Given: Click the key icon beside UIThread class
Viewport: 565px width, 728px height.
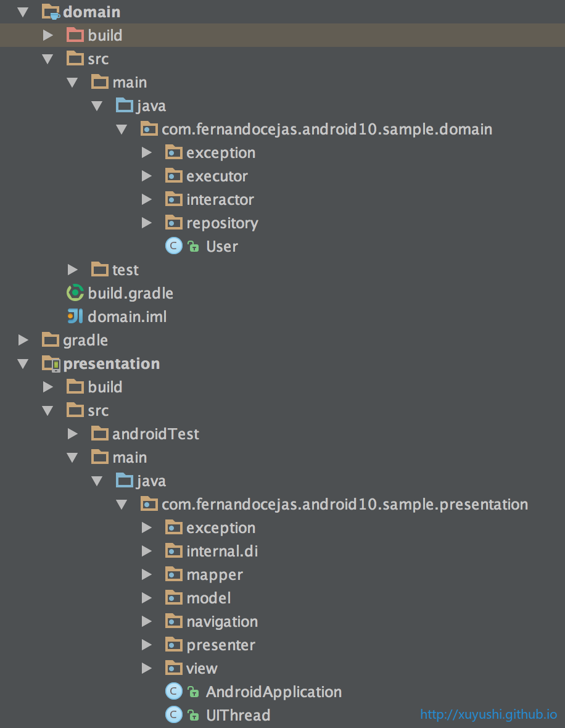Looking at the screenshot, I should tap(192, 715).
